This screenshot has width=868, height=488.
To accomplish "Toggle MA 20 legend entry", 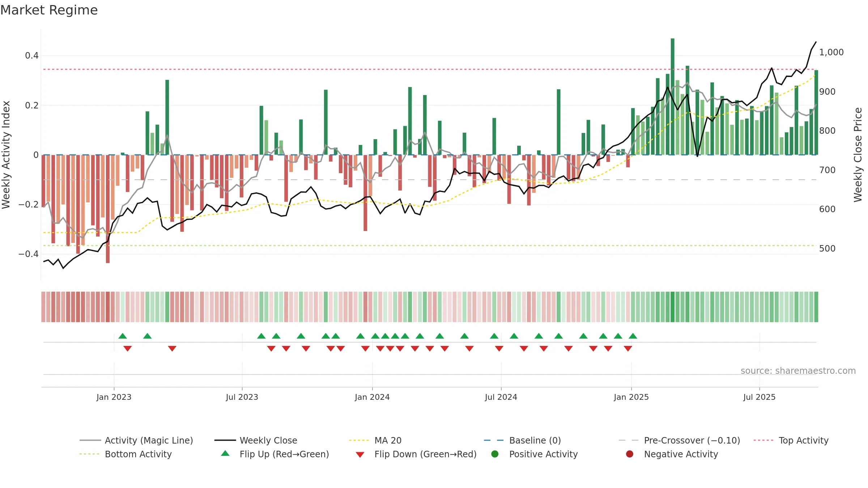I will click(375, 440).
